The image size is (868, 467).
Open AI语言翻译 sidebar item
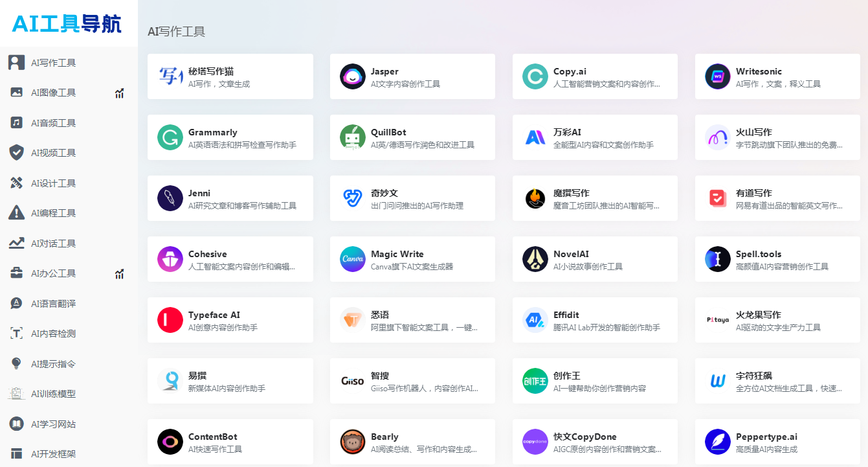tap(53, 304)
